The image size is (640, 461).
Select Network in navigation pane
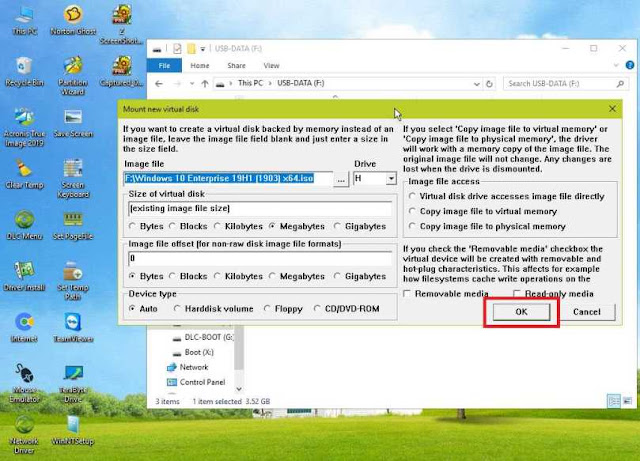[x=188, y=367]
